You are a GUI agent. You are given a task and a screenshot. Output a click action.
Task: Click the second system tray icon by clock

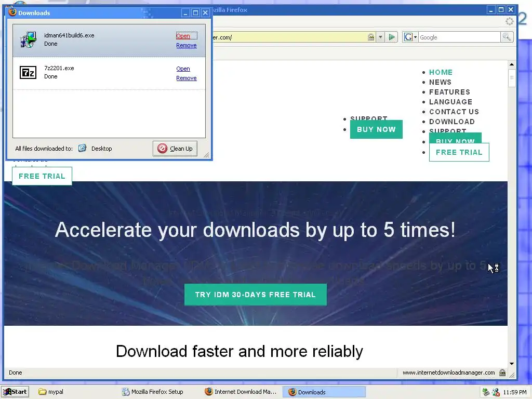point(496,392)
